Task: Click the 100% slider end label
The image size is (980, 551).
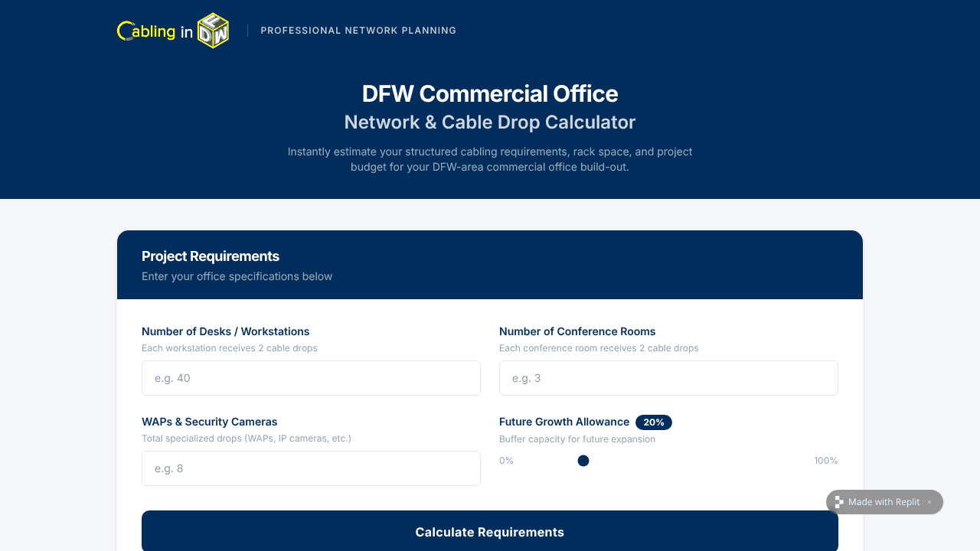Action: click(826, 461)
